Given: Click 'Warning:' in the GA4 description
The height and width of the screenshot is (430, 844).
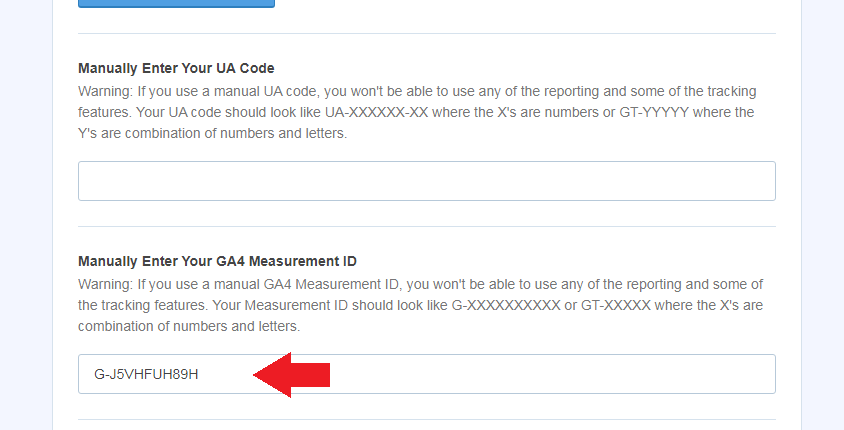Looking at the screenshot, I should 105,285.
